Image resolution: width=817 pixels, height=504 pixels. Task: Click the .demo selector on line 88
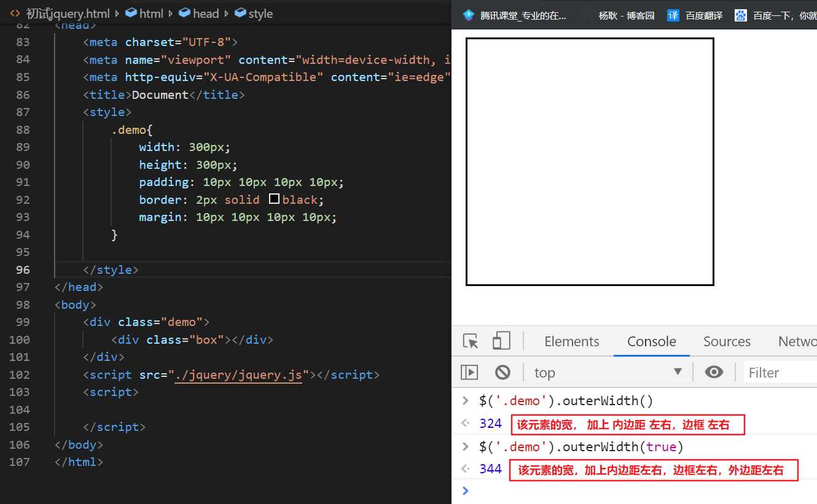point(128,130)
